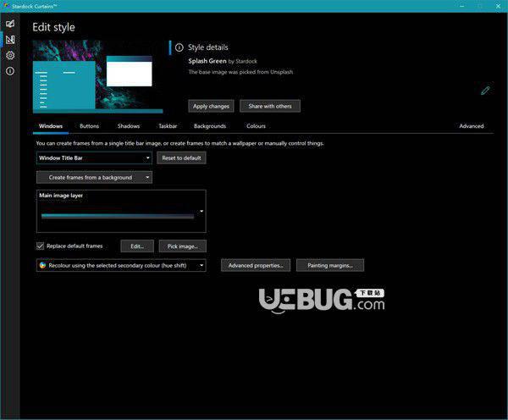
Task: Toggle Replace default frames checkbox
Action: [x=40, y=246]
